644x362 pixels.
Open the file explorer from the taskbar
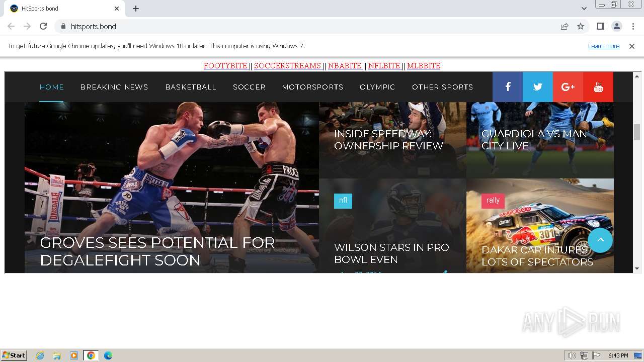point(57,355)
